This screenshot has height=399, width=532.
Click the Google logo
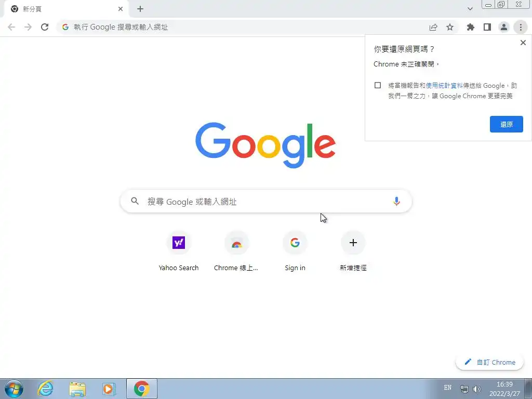(265, 145)
